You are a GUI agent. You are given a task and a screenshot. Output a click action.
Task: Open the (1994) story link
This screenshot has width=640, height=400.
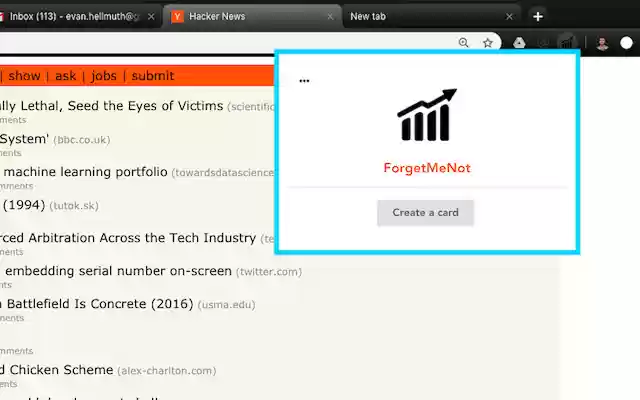22,205
